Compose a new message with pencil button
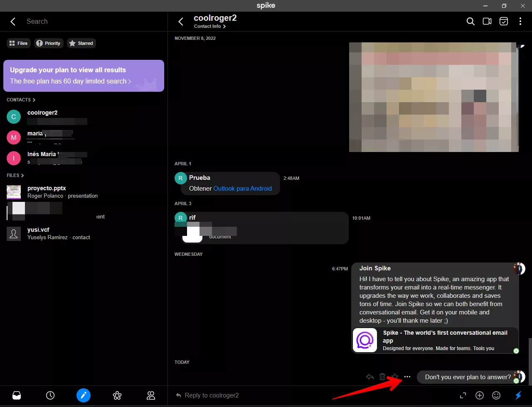532x407 pixels. click(x=84, y=395)
